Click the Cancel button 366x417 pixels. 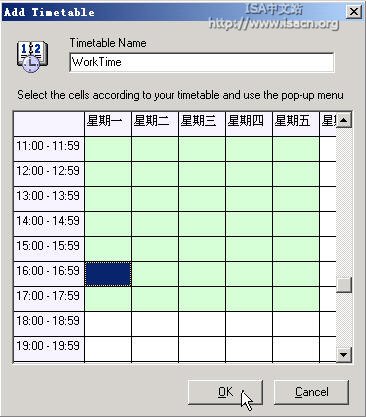[x=311, y=392]
